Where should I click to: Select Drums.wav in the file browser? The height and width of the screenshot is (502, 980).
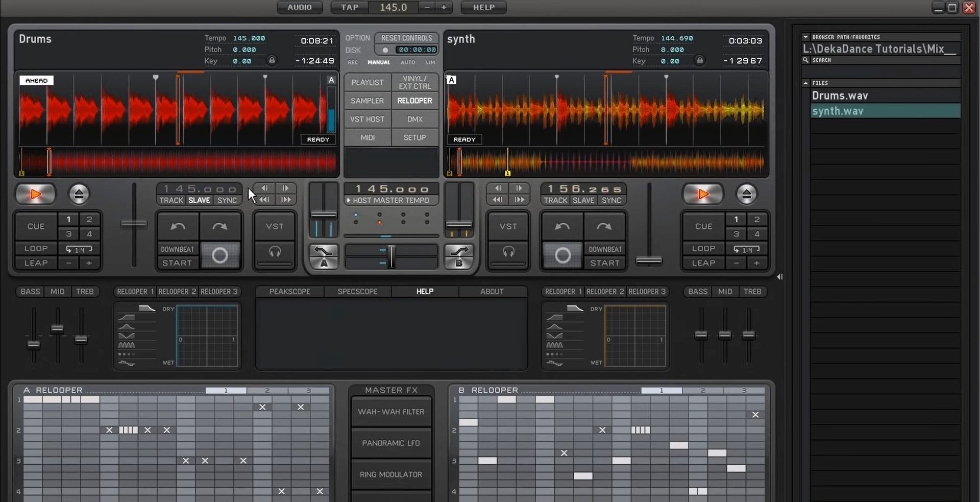(x=840, y=95)
